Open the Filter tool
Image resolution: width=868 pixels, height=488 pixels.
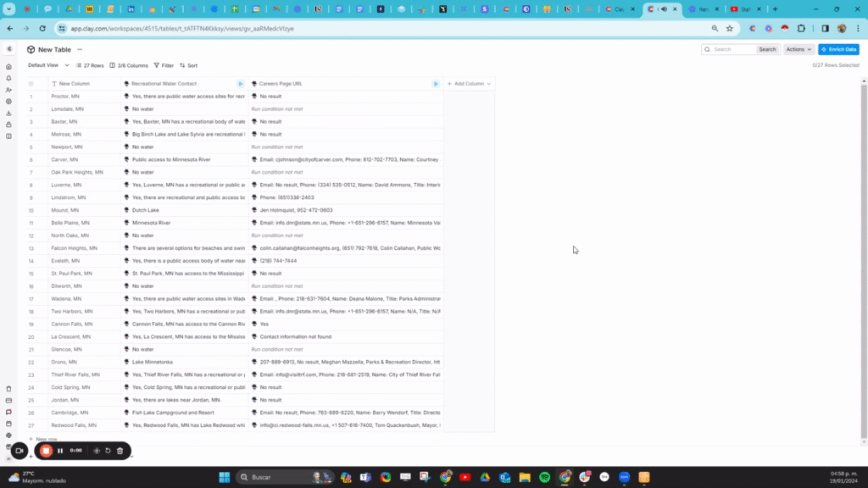164,65
